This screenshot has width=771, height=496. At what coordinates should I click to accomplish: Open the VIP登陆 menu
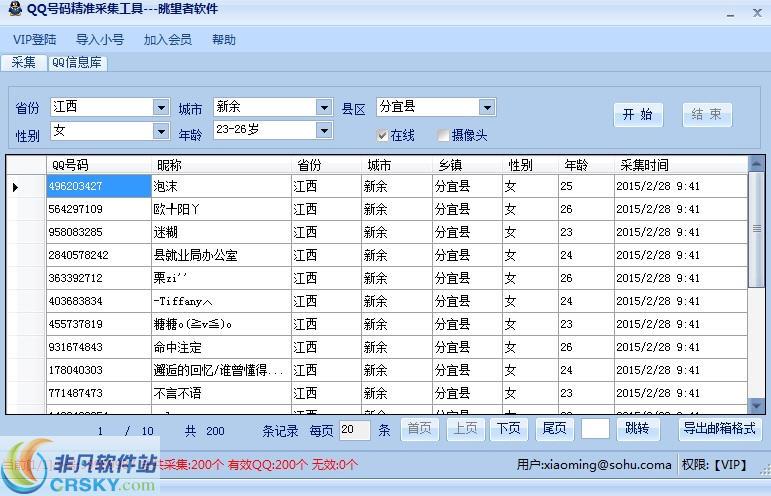34,39
